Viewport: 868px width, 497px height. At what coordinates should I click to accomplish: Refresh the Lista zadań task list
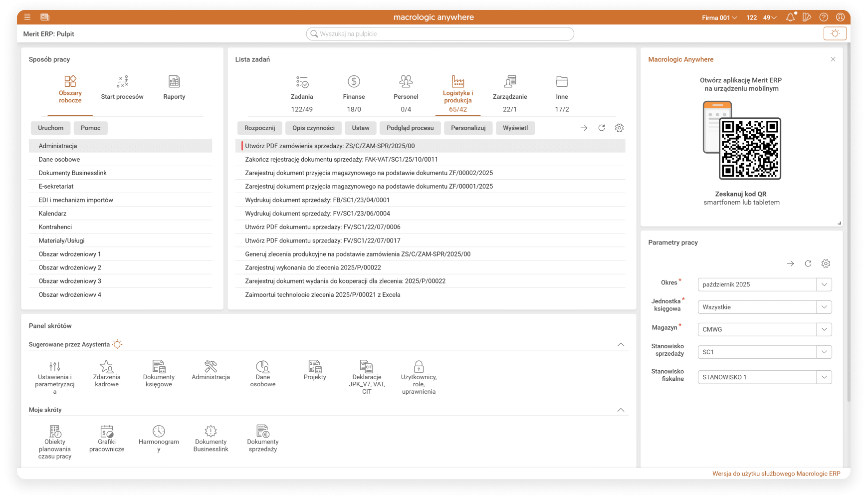pos(602,128)
